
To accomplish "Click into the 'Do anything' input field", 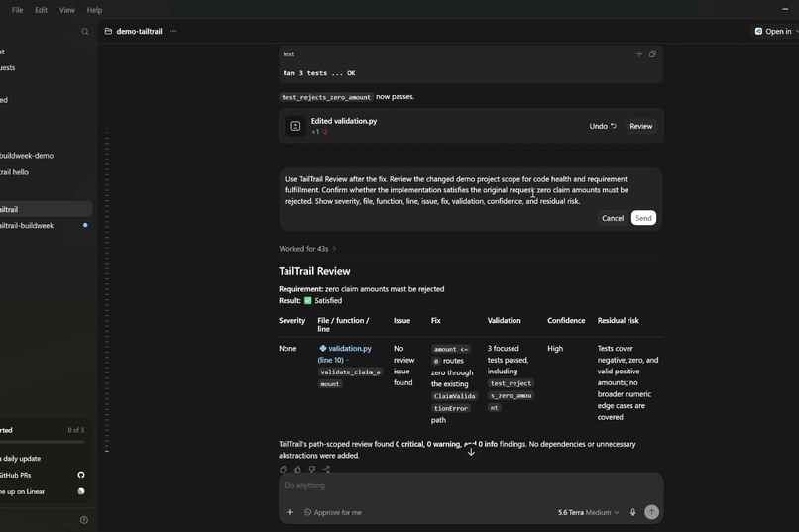I will click(471, 485).
